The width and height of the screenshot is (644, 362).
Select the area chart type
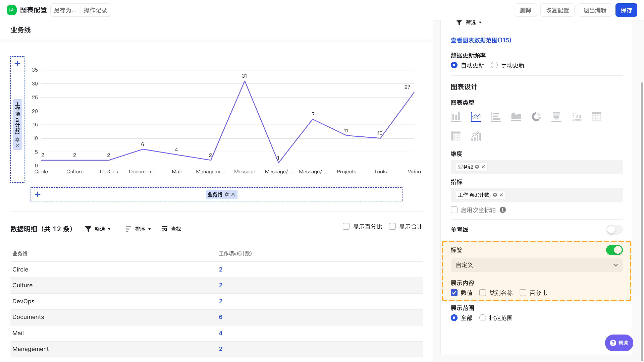[516, 116]
